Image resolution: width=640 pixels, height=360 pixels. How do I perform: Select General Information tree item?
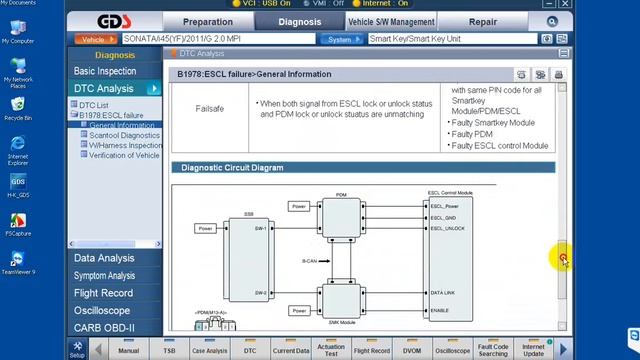122,125
